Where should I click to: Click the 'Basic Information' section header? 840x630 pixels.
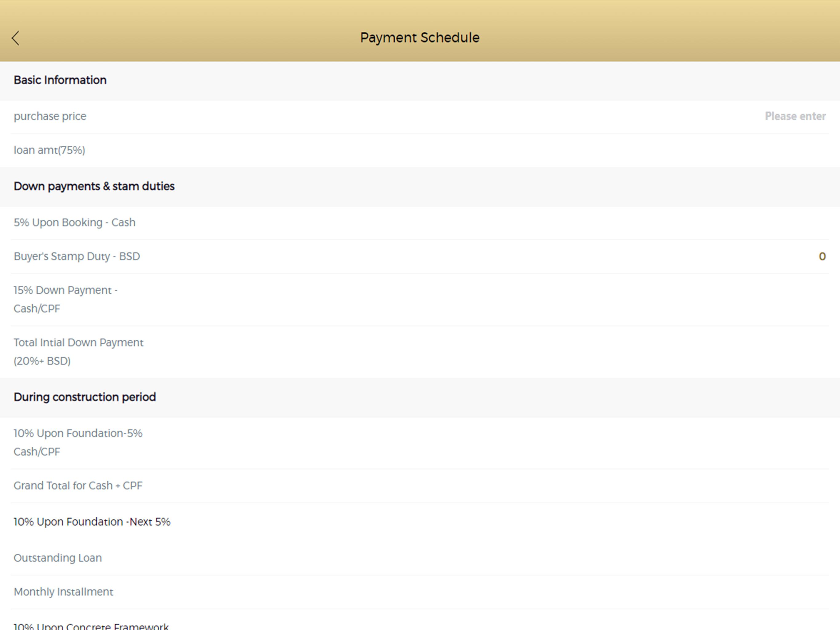coord(60,80)
